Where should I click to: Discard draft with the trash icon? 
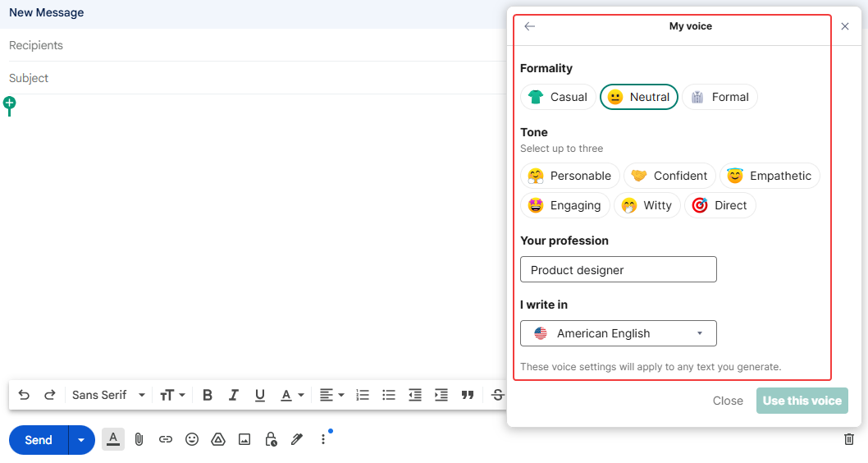point(849,439)
